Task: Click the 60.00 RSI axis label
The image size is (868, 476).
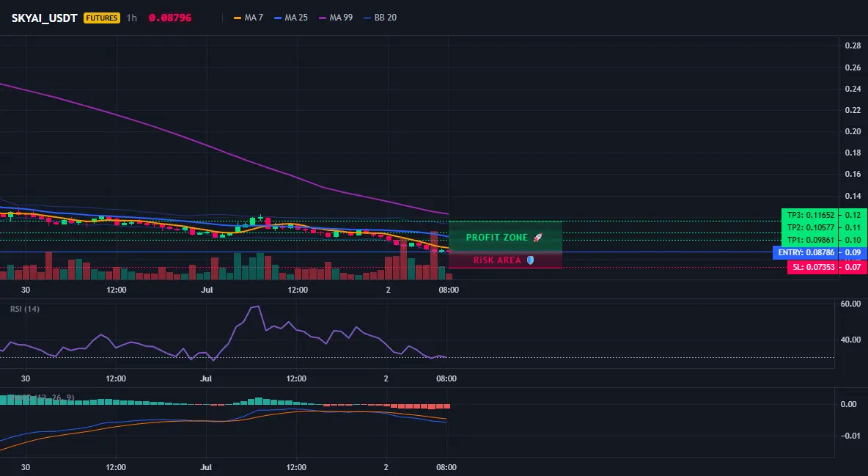Action: click(851, 304)
